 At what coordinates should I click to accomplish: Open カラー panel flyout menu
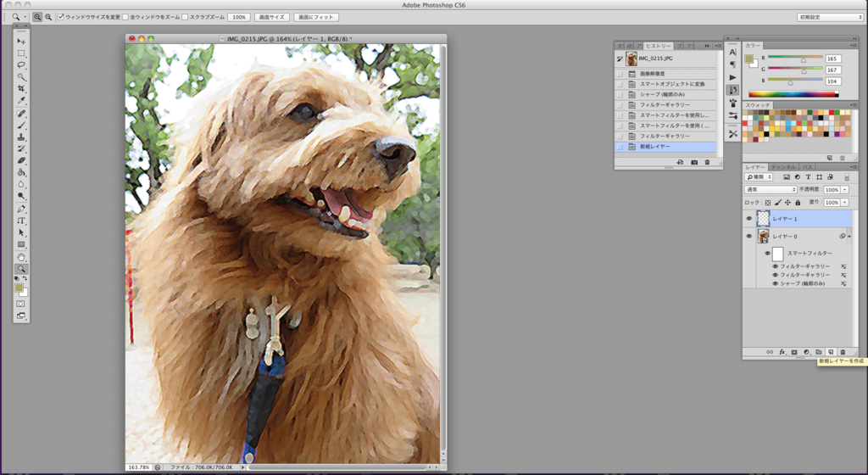click(853, 45)
